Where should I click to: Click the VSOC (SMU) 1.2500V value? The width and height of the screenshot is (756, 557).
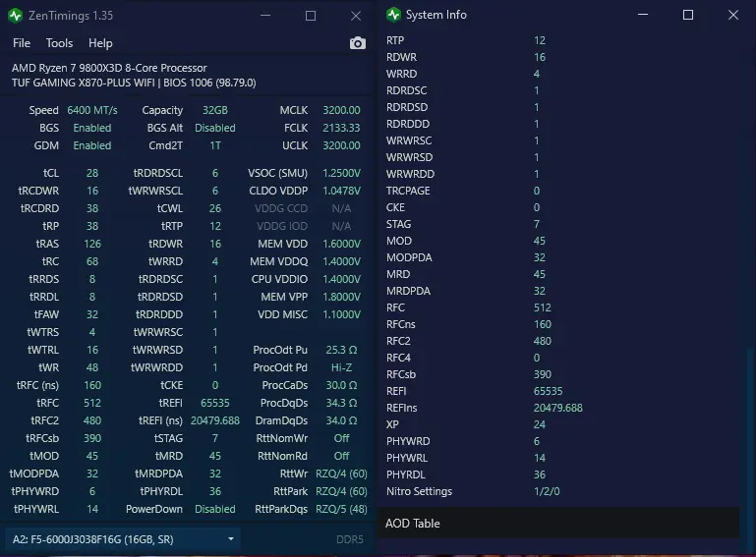pyautogui.click(x=341, y=173)
